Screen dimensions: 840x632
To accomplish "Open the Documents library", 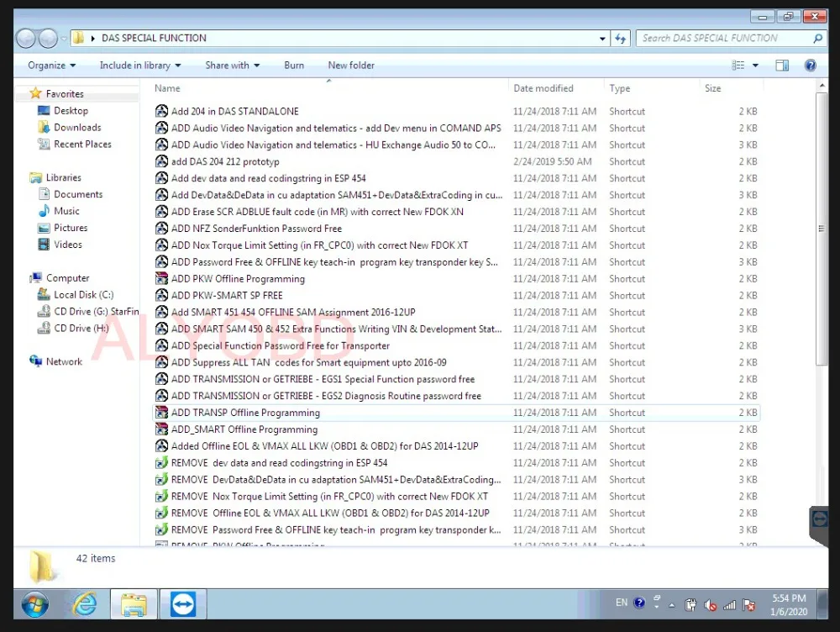I will click(x=77, y=194).
